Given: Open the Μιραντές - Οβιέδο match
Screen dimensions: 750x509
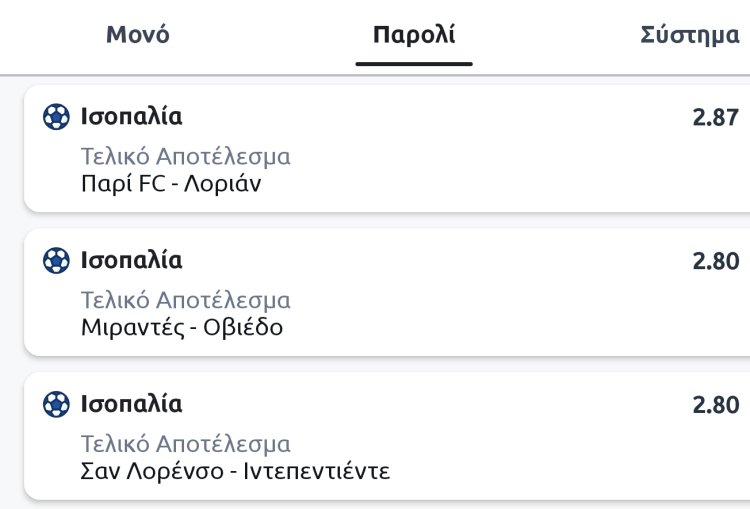Looking at the screenshot, I should 182,328.
